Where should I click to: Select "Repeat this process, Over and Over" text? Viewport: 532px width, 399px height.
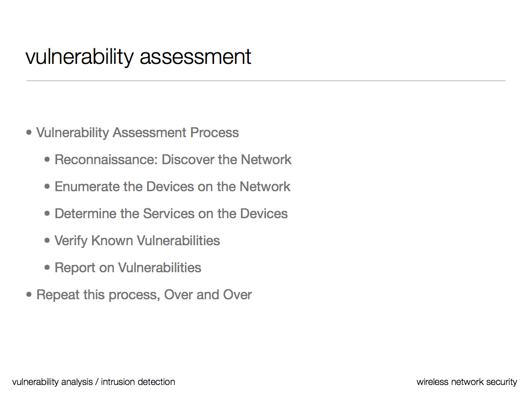[144, 295]
